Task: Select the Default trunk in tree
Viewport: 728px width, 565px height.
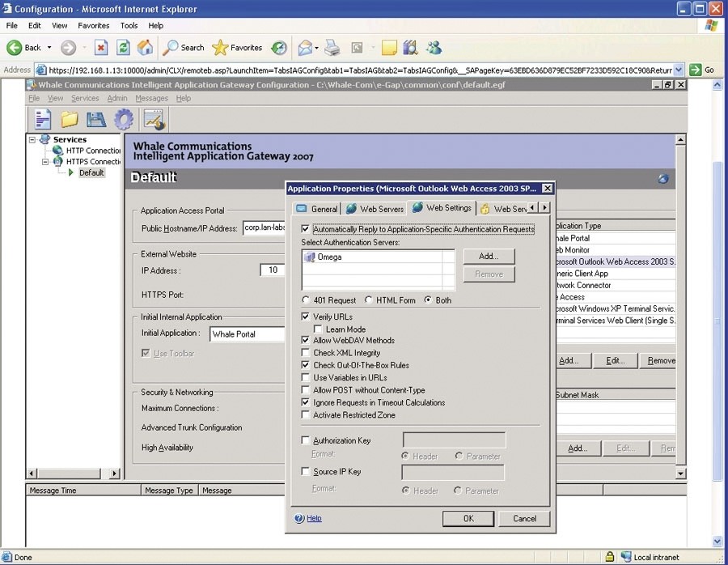Action: 91,173
